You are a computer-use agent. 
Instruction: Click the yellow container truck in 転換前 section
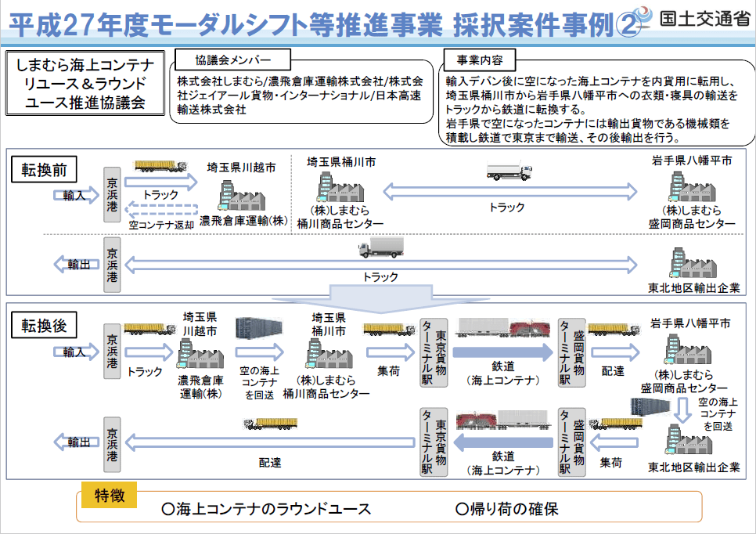[160, 166]
